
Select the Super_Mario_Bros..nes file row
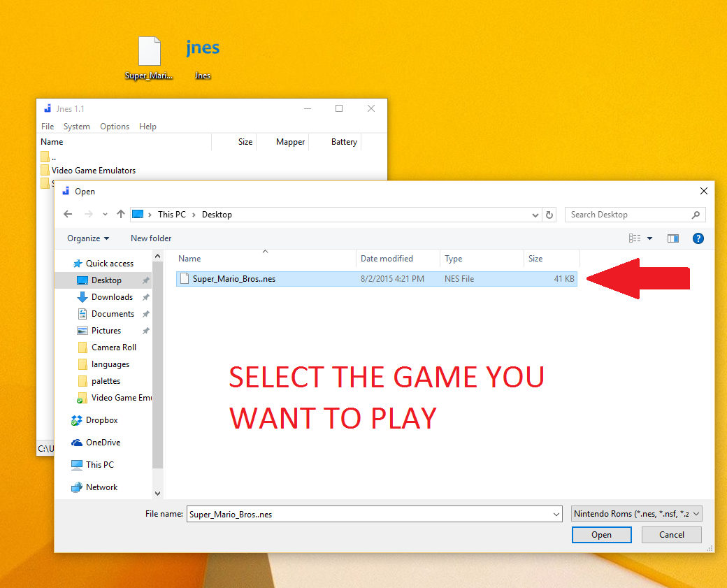[x=234, y=279]
